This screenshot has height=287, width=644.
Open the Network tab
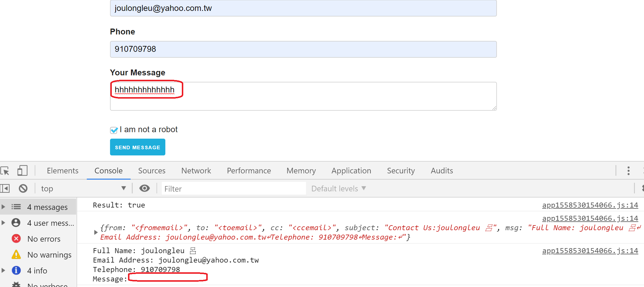[196, 171]
